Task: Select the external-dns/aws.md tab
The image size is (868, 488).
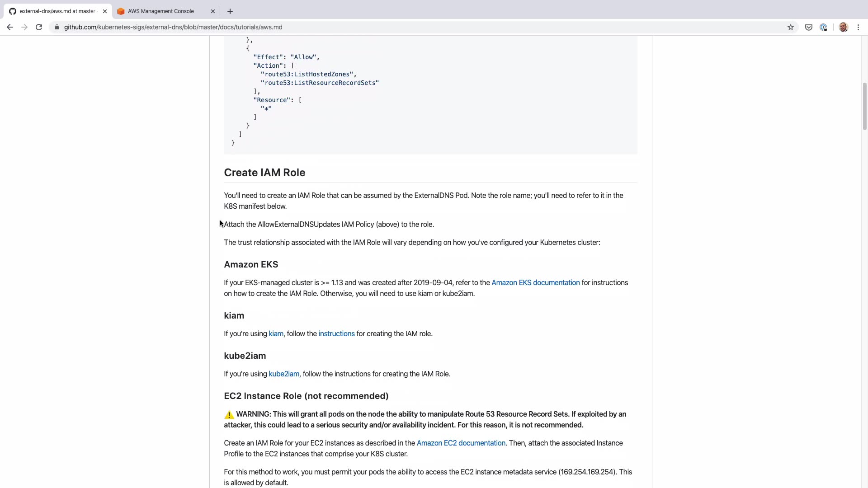Action: coord(57,11)
